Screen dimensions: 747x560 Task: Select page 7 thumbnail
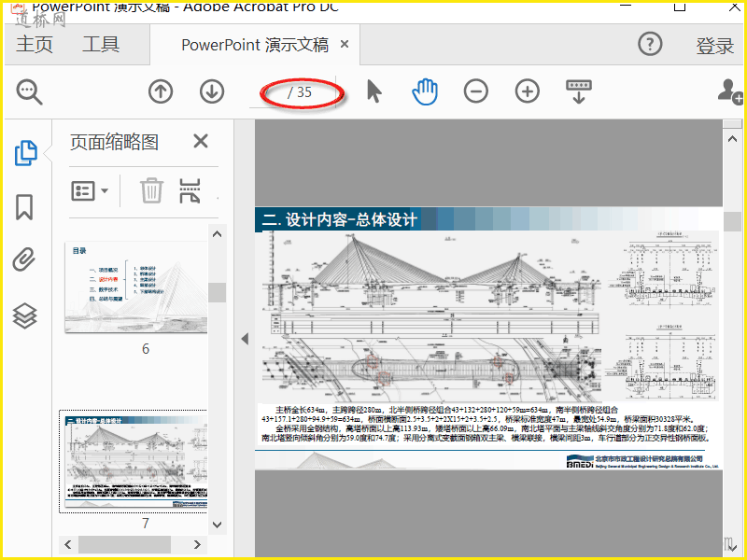coord(136,461)
